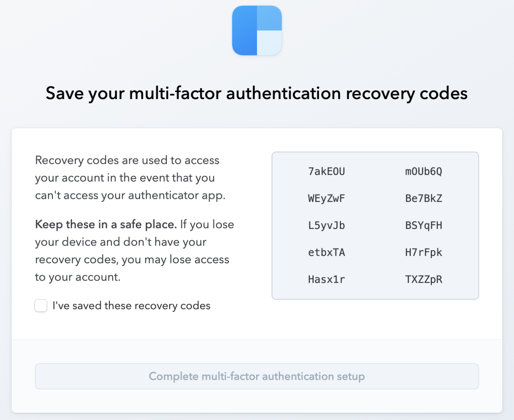
Task: Select recovery code WEyZwF
Action: 327,199
